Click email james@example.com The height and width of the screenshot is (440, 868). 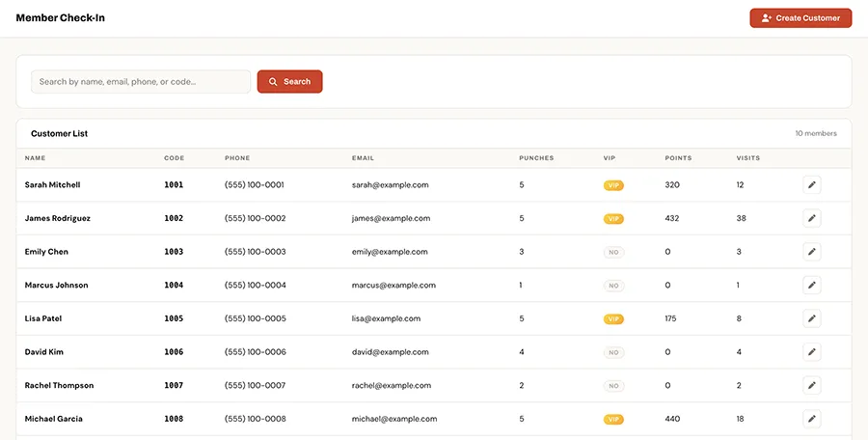(391, 218)
